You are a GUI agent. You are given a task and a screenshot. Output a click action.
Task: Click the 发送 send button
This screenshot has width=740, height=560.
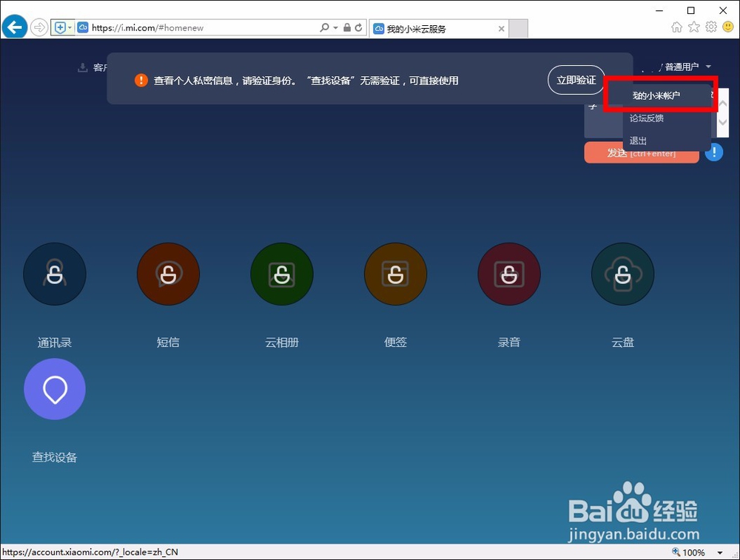coord(642,153)
